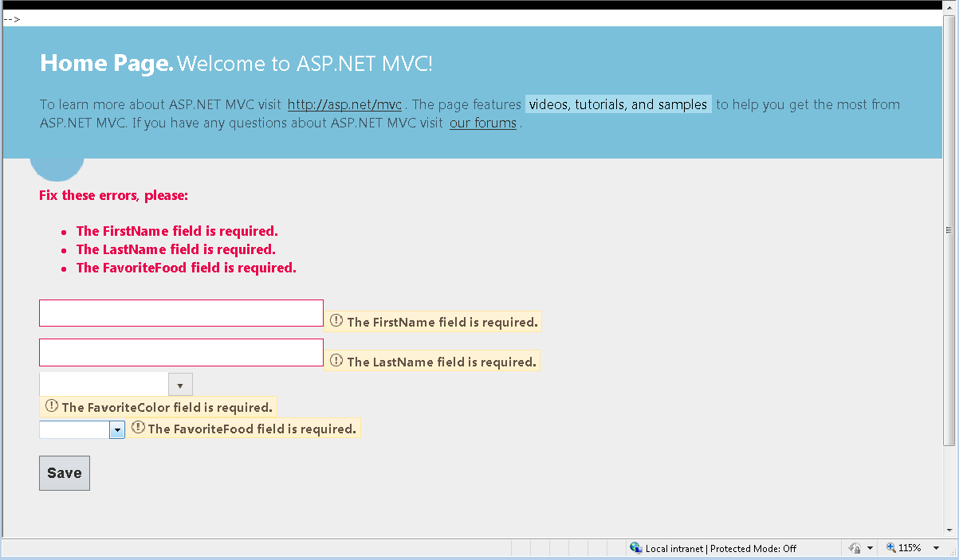Open the FavoriteColor dropdown arrow
The width and height of the screenshot is (959, 560).
[x=181, y=385]
